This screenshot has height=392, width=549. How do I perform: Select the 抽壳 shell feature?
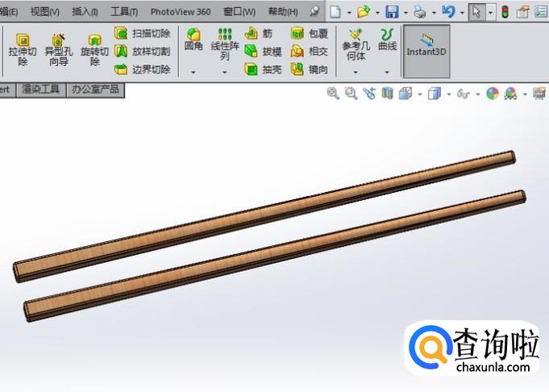(263, 69)
